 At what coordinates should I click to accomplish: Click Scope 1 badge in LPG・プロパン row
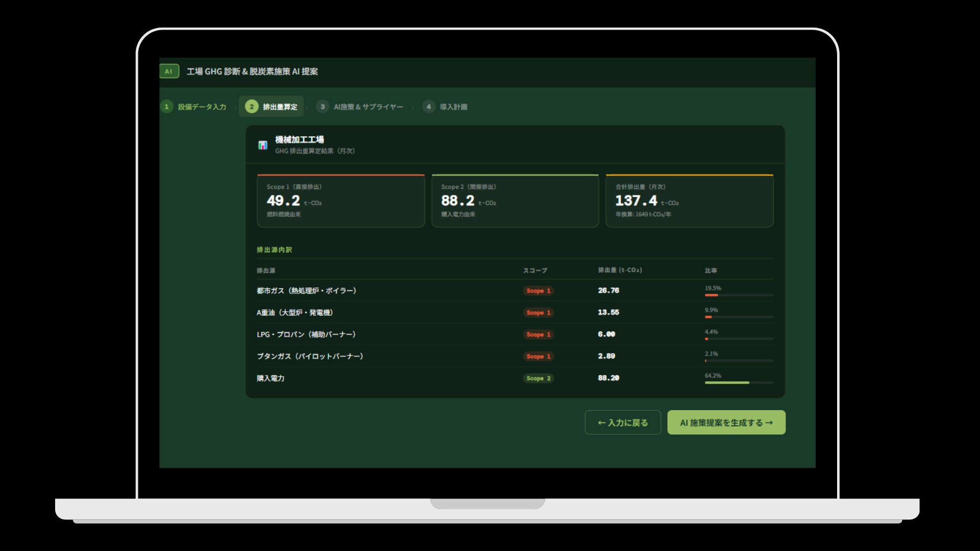point(538,335)
